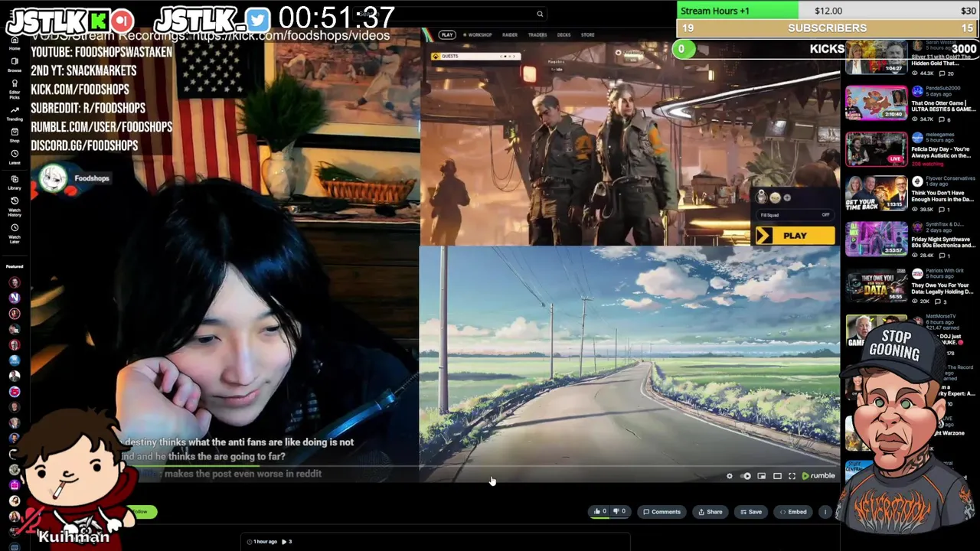Open the PLAY tab in game menu
980x551 pixels.
[447, 34]
